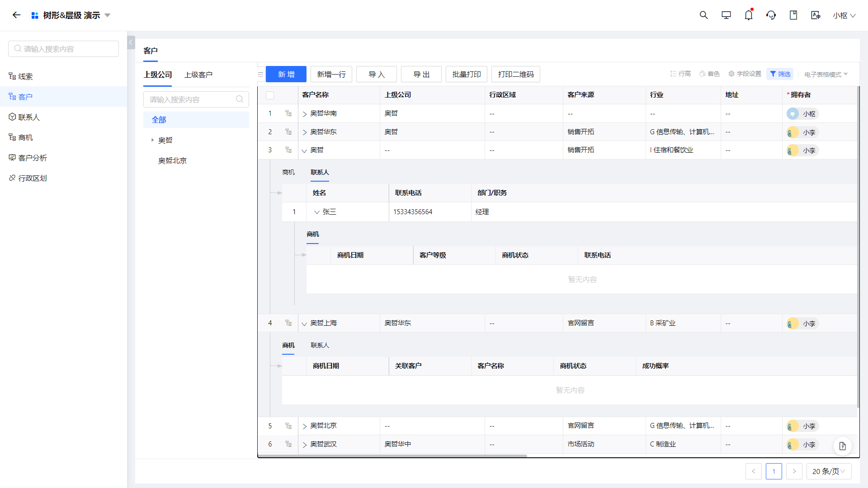
Task: Open 客户分析 in sidebar
Action: 63,158
